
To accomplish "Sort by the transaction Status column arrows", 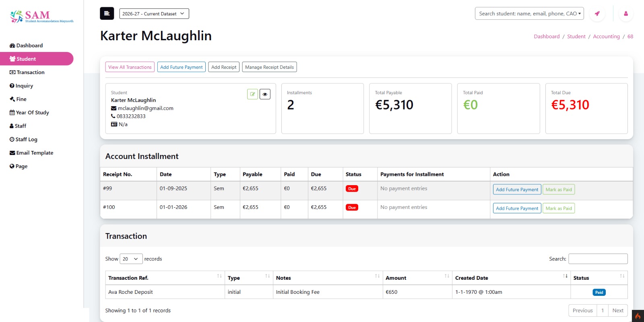I will click(622, 276).
